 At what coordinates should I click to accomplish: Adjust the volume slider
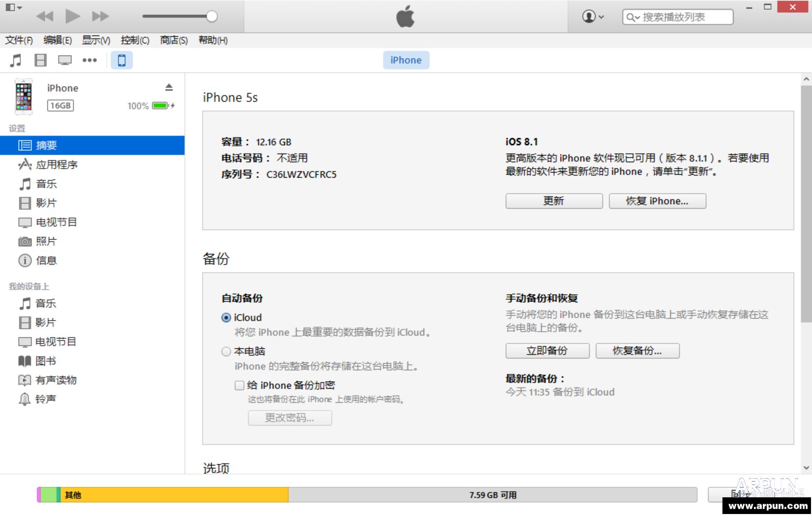(x=212, y=16)
